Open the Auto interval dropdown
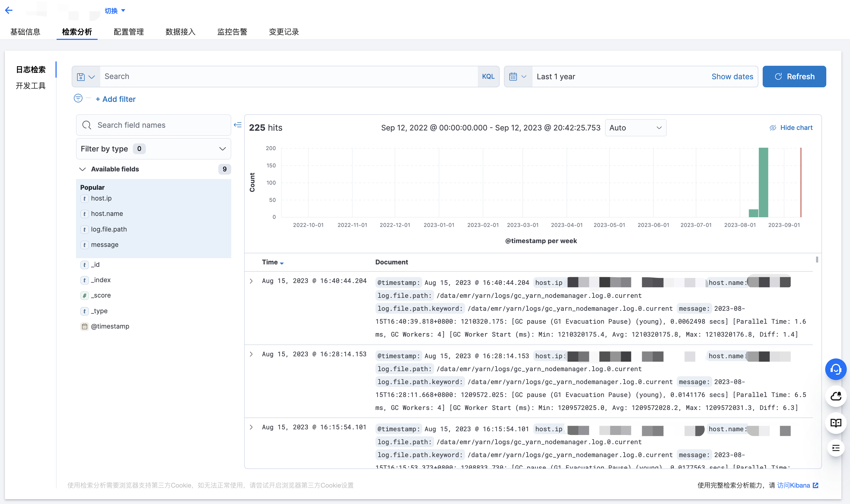 click(x=635, y=127)
